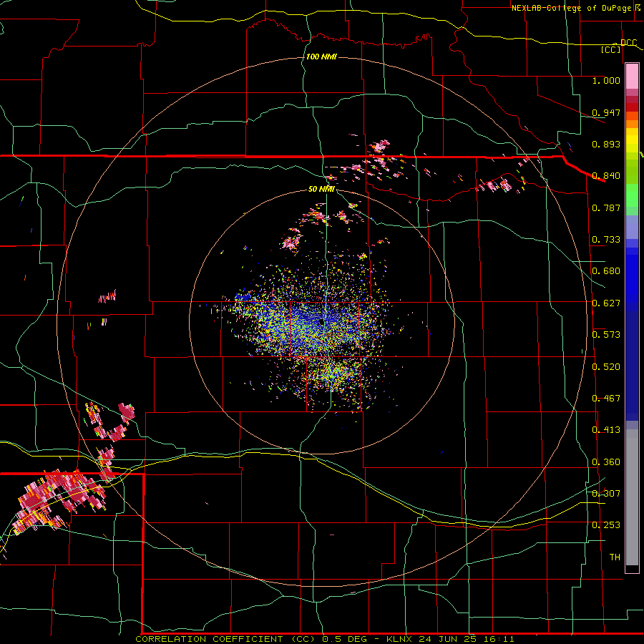Click the 0.253 legend value
644x644 pixels.
point(606,525)
